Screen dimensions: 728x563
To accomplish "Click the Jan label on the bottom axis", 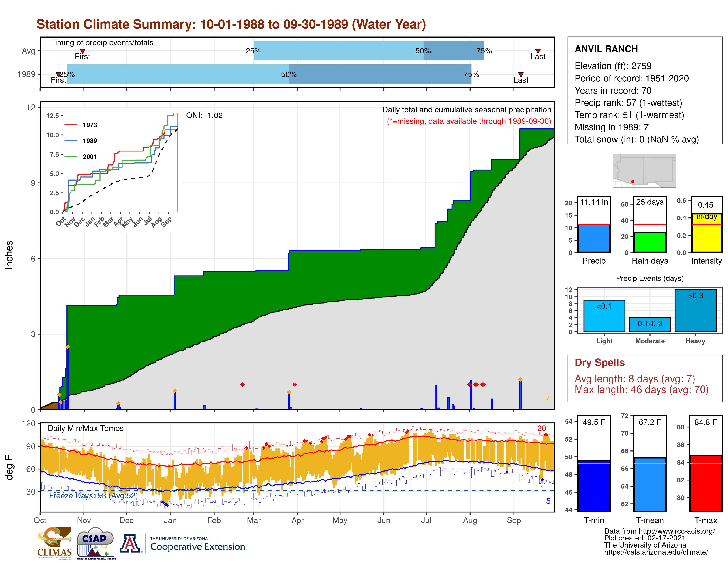I will (x=170, y=520).
